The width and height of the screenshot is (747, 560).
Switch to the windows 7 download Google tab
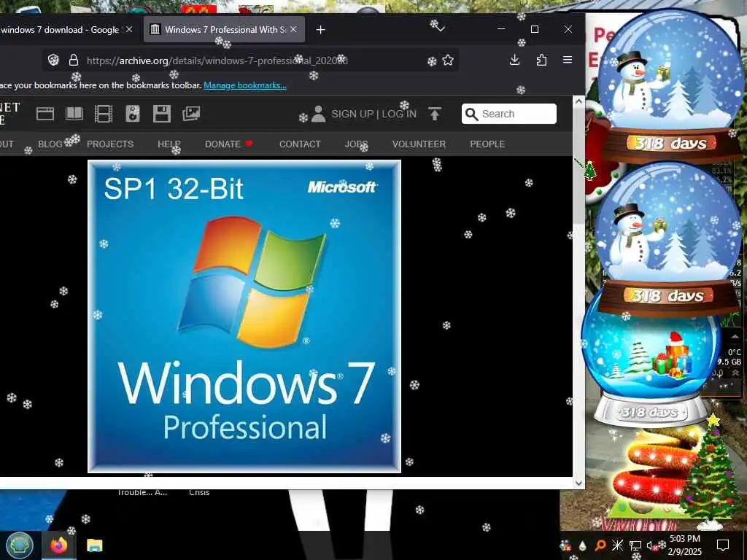[x=60, y=29]
